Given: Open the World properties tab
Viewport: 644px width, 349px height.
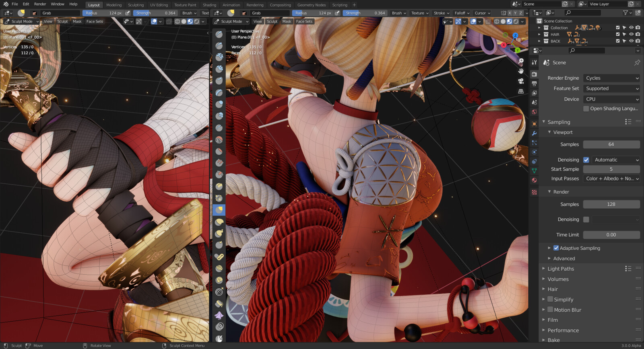Looking at the screenshot, I should pos(534,112).
